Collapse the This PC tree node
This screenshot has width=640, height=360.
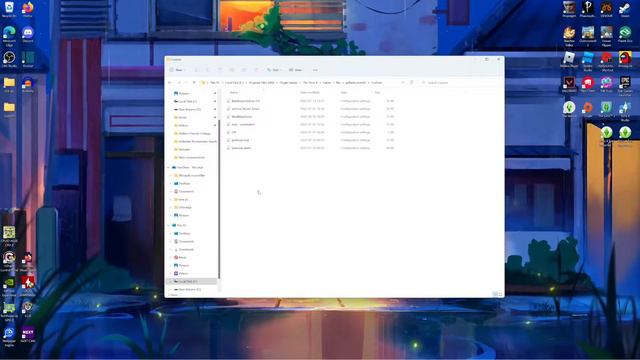pyautogui.click(x=169, y=225)
